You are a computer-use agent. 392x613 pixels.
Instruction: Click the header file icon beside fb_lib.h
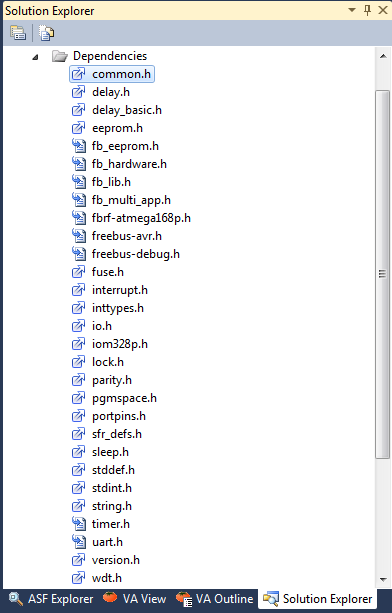79,182
